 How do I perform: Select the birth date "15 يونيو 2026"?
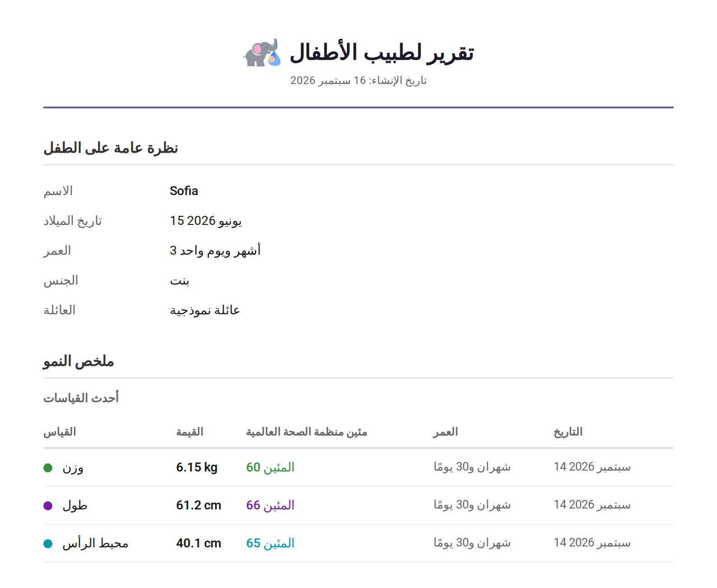(x=206, y=221)
